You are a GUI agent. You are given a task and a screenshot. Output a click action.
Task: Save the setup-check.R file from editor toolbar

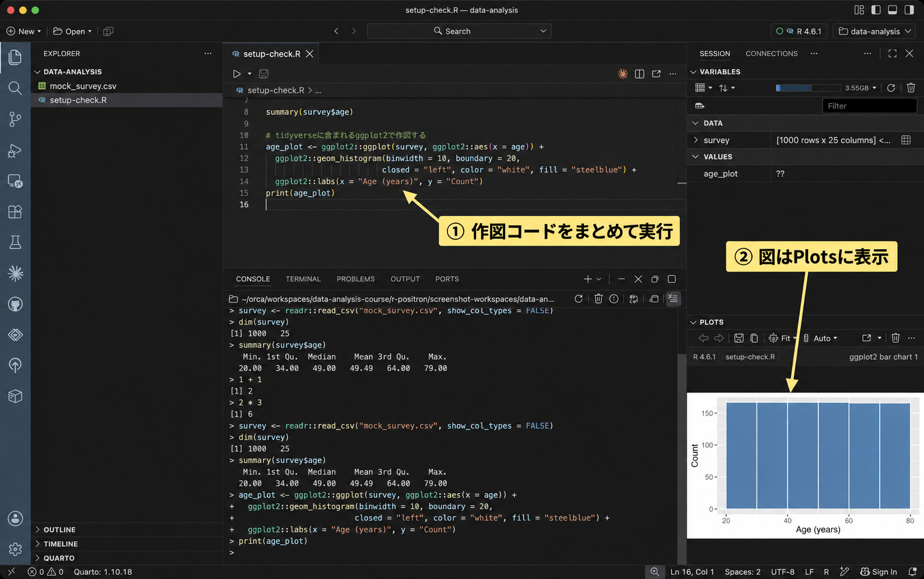(x=264, y=74)
